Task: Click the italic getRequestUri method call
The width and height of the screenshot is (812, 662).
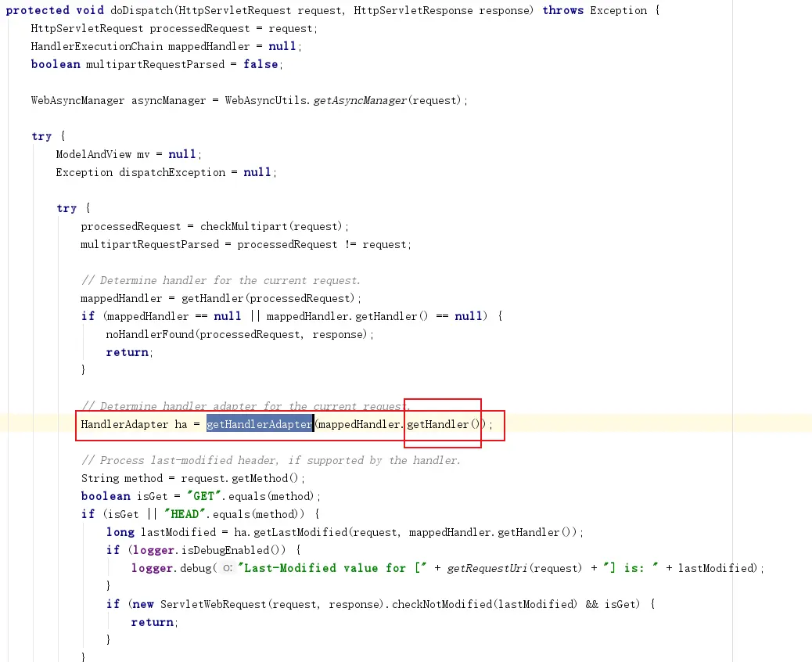Action: [487, 568]
